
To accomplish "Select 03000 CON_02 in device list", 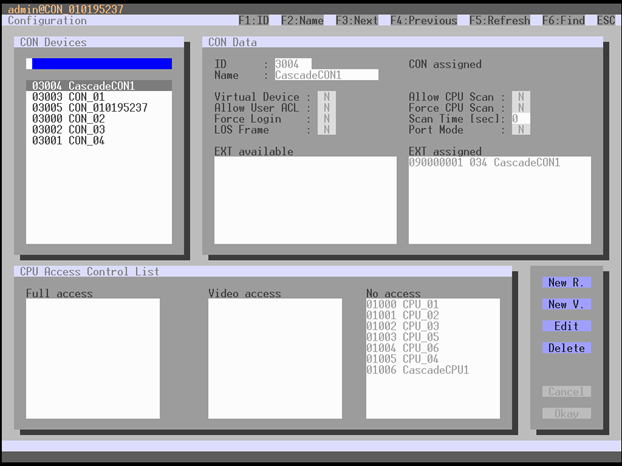I will coord(99,118).
